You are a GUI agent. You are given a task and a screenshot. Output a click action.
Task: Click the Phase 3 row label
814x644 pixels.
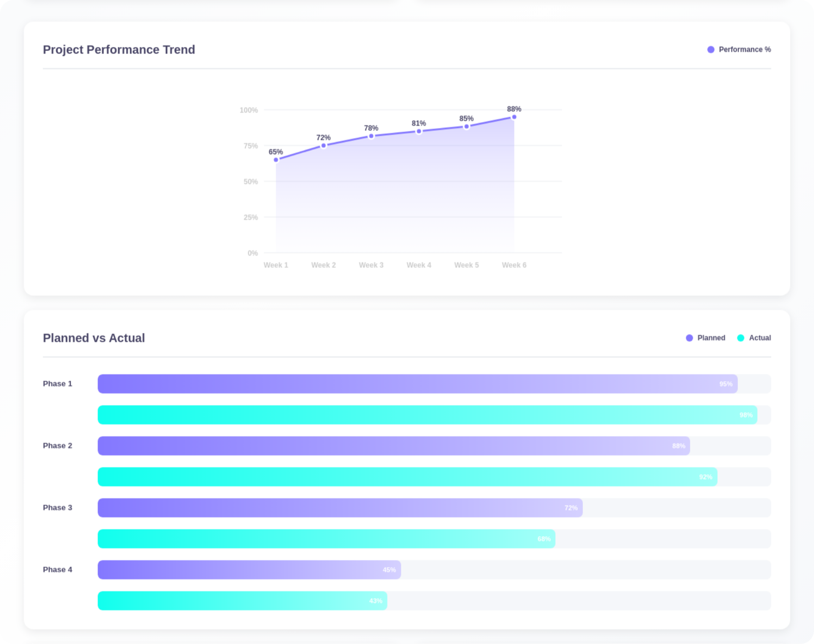click(58, 507)
